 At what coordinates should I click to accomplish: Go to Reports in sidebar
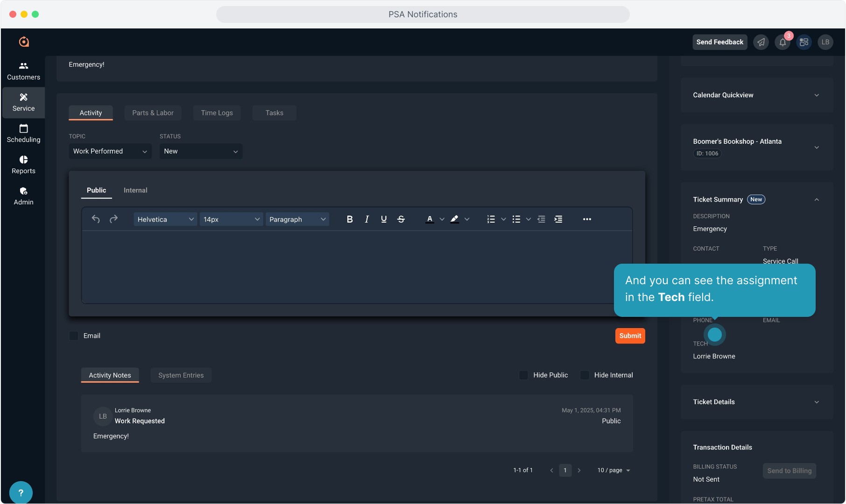(x=23, y=165)
